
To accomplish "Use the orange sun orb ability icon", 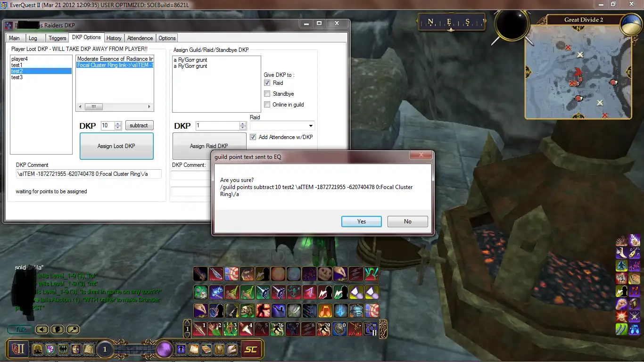I will pyautogui.click(x=278, y=273).
